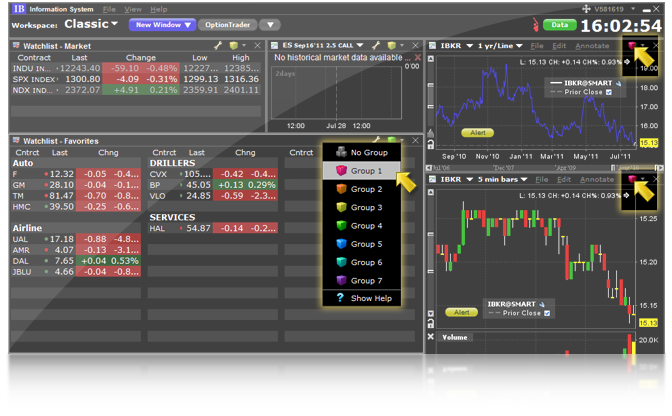Select No Group from group menu
The width and height of the screenshot is (672, 416).
[362, 152]
